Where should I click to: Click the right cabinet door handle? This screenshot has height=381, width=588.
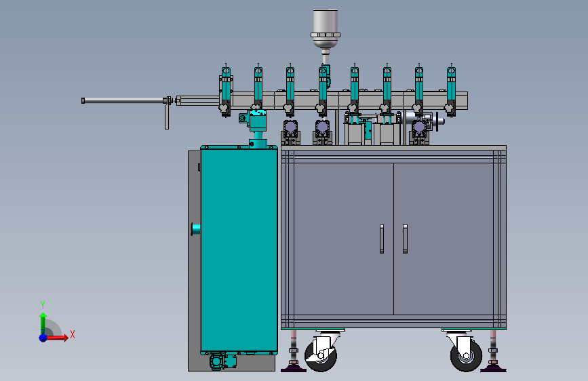click(x=405, y=239)
